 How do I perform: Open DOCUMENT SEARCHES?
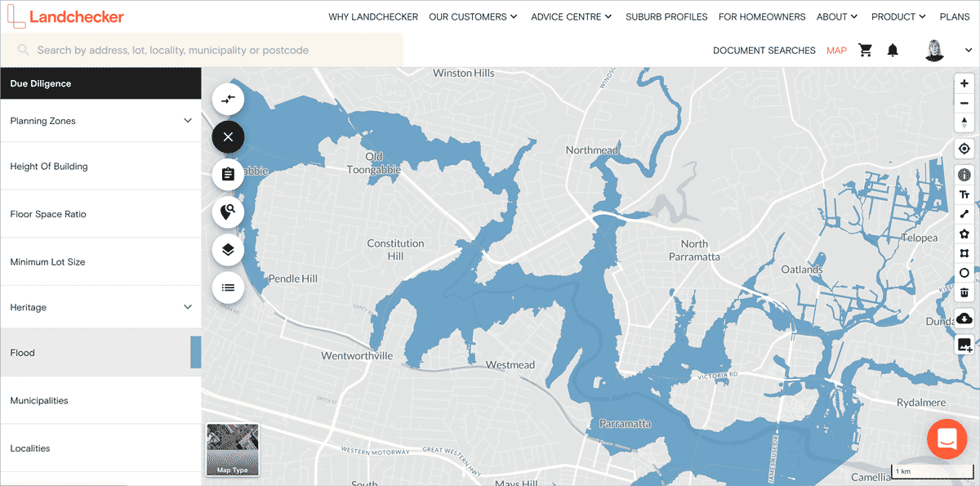pos(764,51)
